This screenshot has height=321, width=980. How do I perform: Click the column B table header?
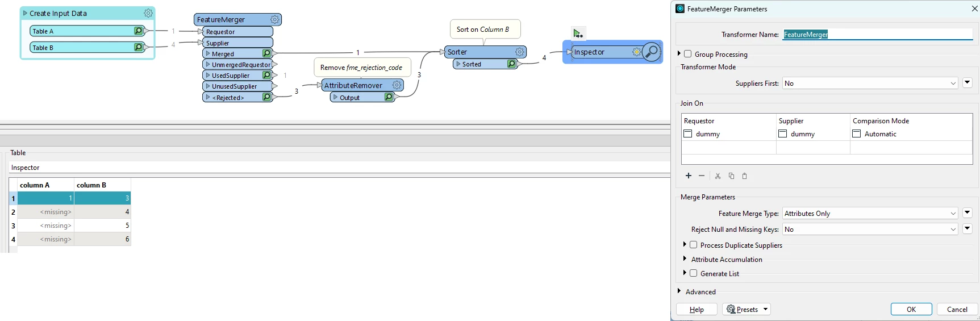click(103, 185)
